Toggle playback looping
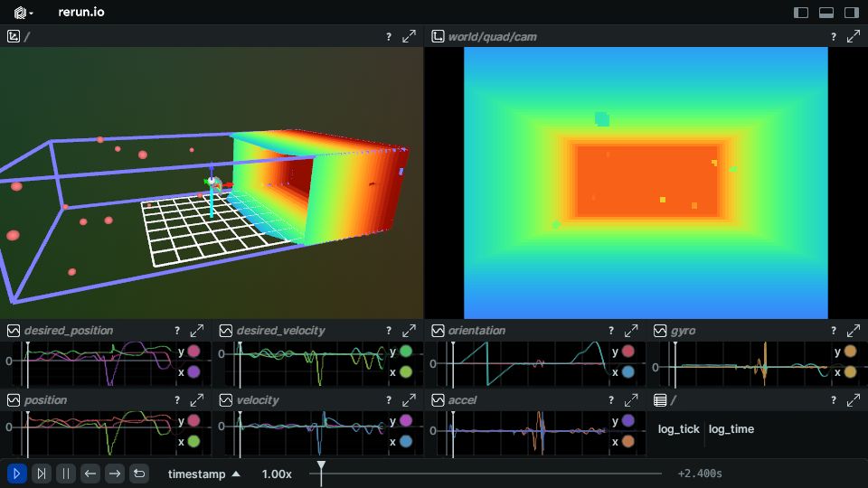 pyautogui.click(x=139, y=474)
